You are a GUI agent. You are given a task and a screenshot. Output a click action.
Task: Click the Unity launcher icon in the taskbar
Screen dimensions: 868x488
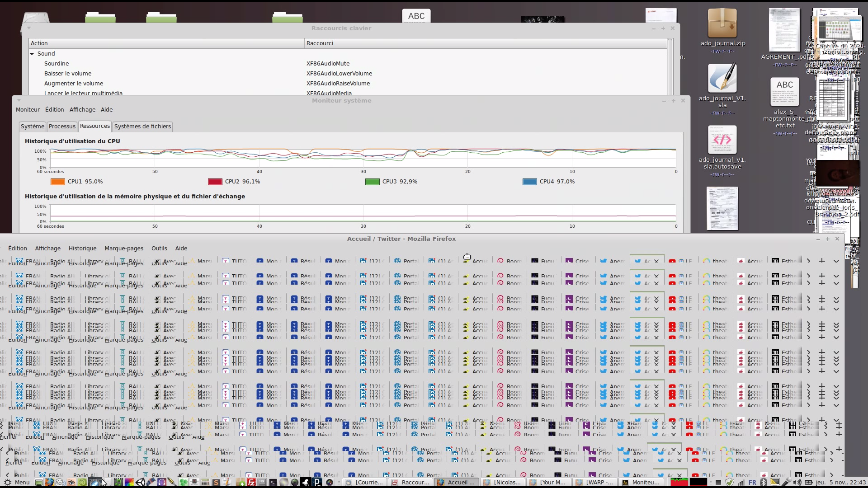pos(140,482)
